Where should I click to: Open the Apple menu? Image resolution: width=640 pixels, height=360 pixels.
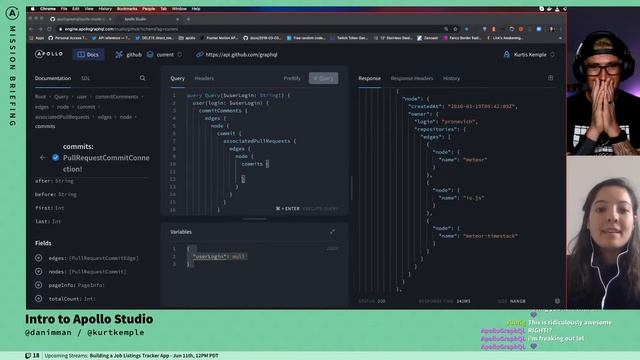[x=33, y=9]
